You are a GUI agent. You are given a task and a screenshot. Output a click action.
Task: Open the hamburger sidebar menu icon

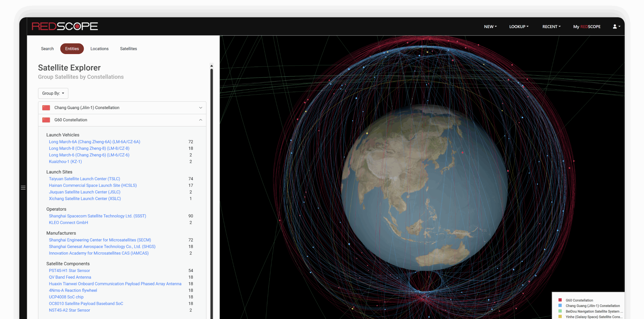click(x=23, y=188)
